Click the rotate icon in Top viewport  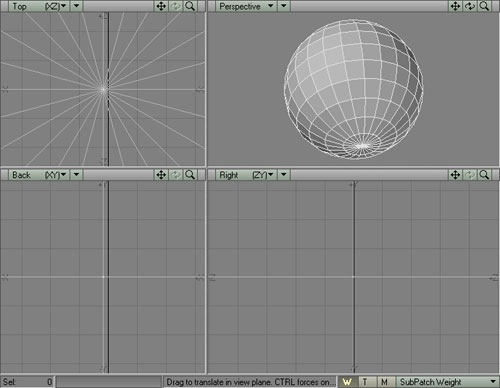(176, 6)
